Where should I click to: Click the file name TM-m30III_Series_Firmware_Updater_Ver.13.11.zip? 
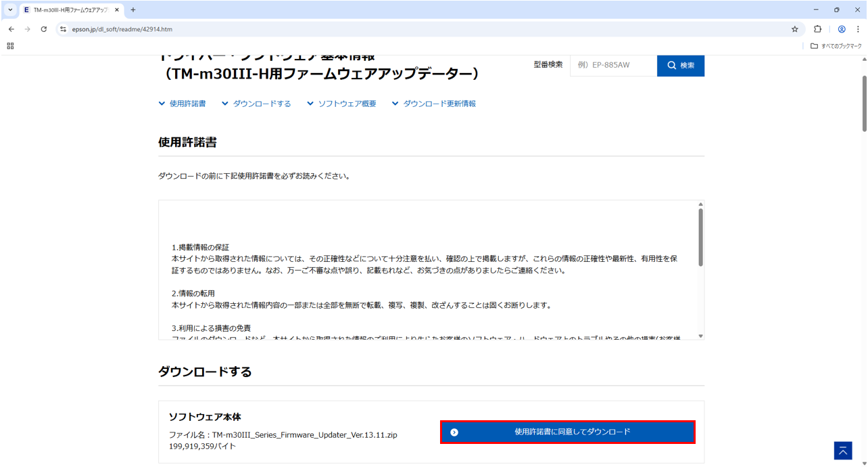click(x=305, y=434)
